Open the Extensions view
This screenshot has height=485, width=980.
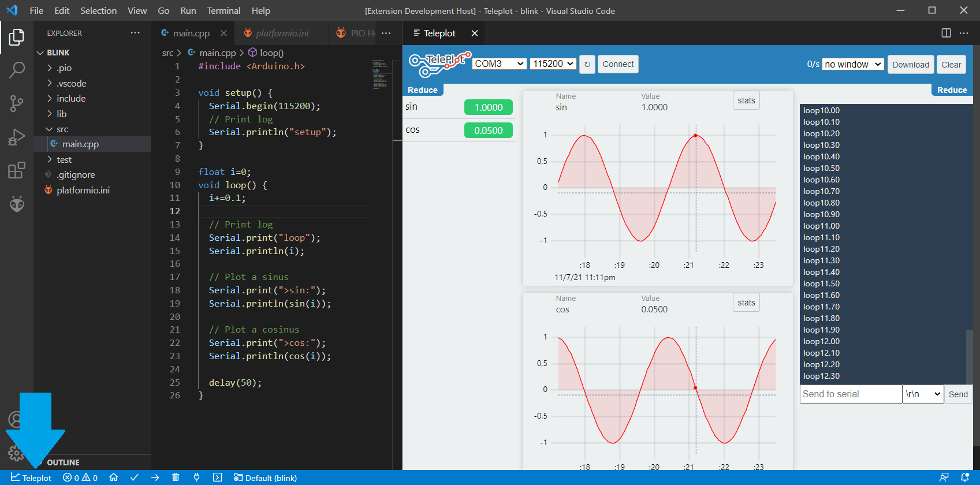[x=17, y=170]
